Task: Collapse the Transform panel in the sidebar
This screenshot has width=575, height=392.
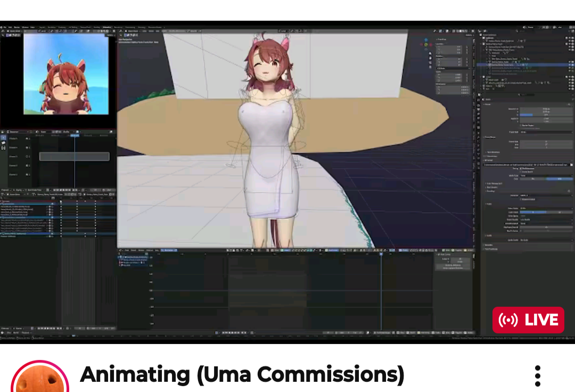Action: [442, 39]
